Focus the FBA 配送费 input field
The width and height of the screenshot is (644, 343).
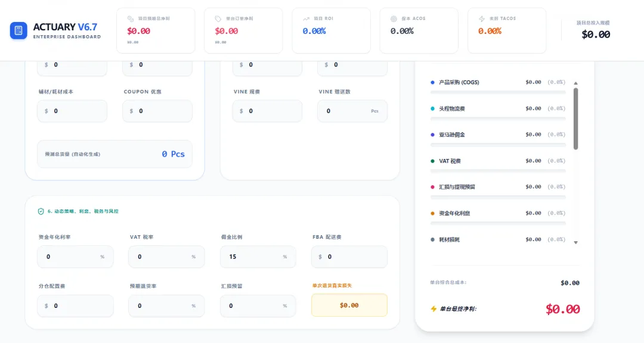click(349, 257)
